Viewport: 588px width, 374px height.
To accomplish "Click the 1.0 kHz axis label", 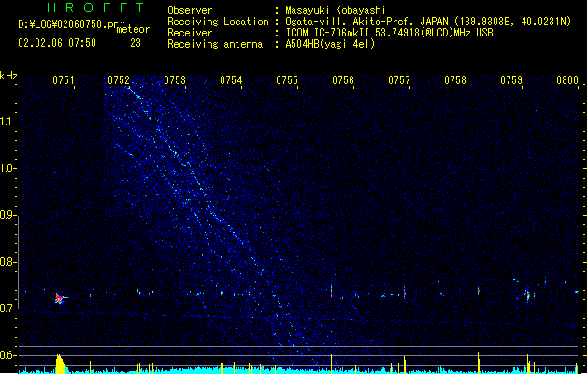I will point(7,169).
